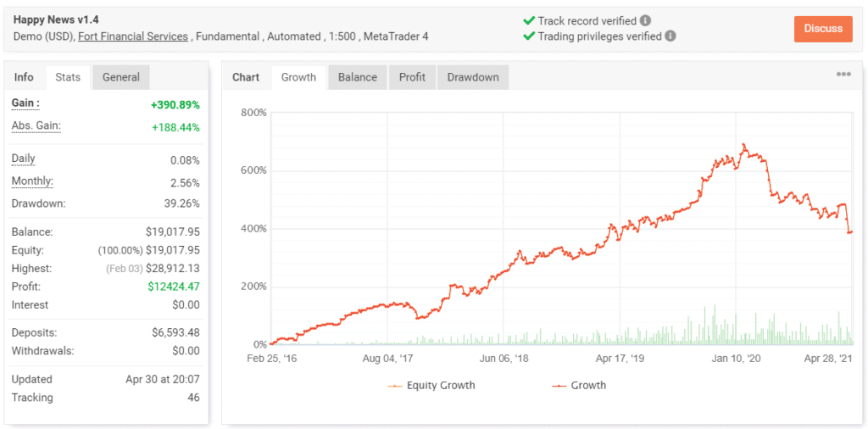Image resolution: width=868 pixels, height=429 pixels.
Task: Select the Growth chart tab
Action: tap(298, 77)
